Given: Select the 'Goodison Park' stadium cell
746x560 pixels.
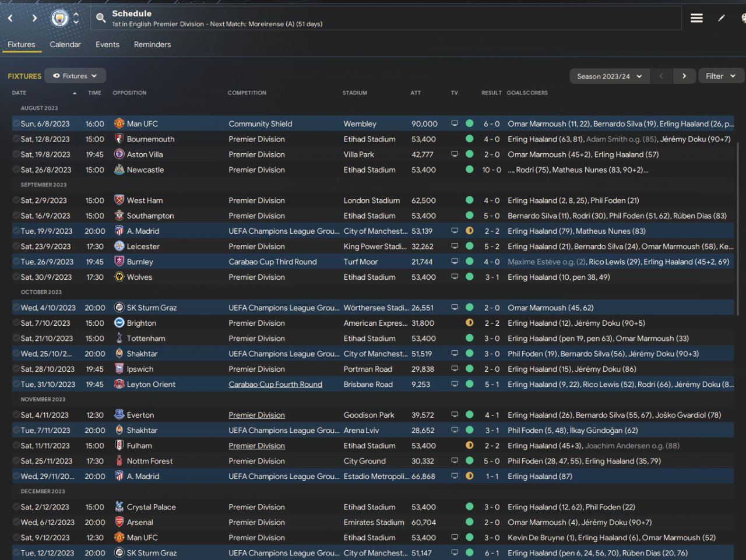Looking at the screenshot, I should pos(369,415).
